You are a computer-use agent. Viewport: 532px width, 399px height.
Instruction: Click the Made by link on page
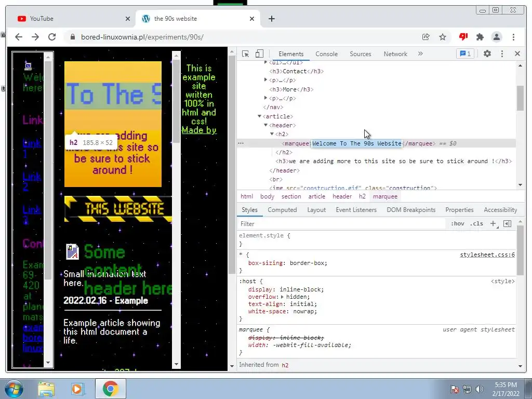199,130
